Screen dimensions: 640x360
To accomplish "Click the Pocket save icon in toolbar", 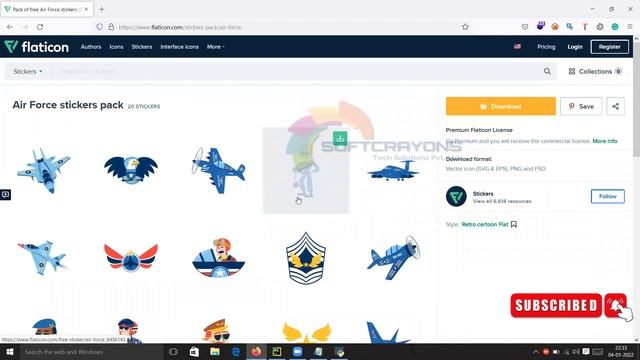I will [x=524, y=27].
